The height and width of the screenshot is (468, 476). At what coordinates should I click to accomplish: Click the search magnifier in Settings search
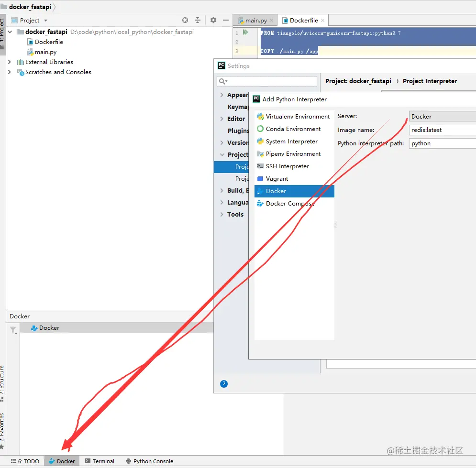[223, 81]
